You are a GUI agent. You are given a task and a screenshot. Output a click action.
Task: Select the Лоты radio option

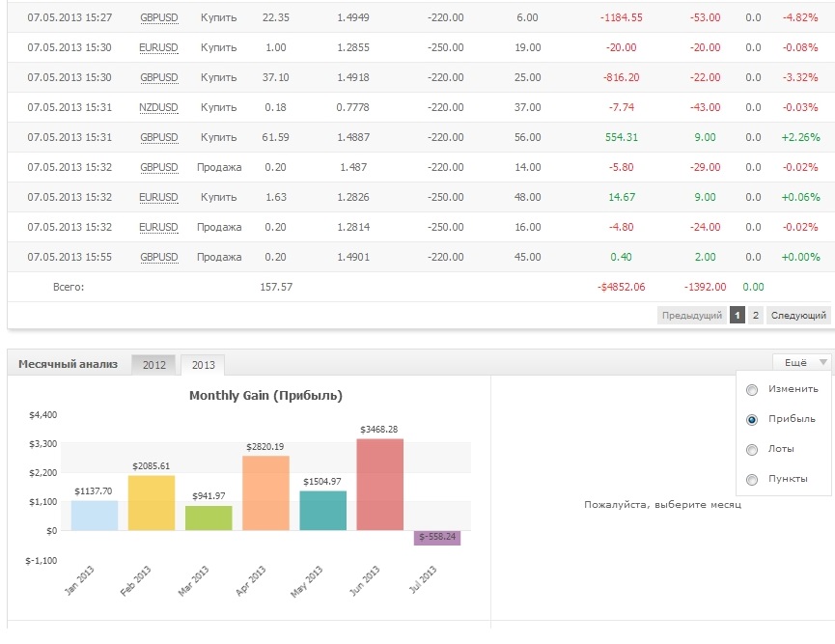[751, 450]
